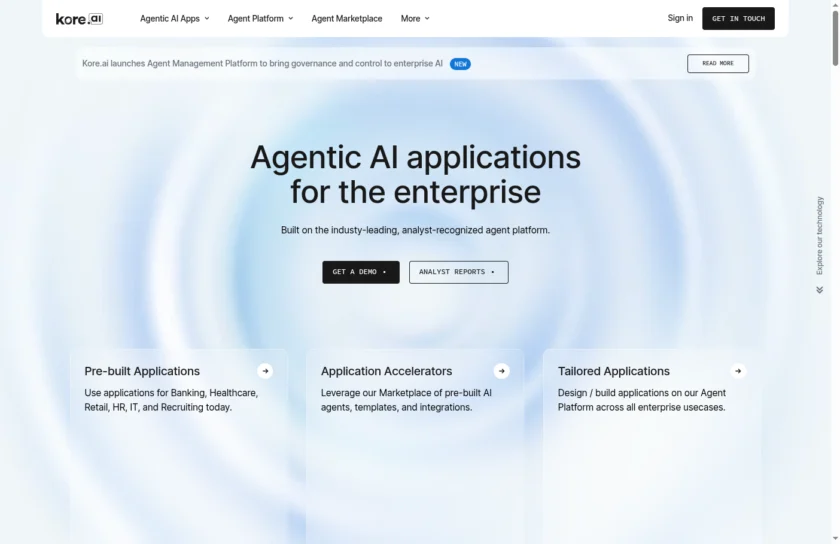The height and width of the screenshot is (544, 840).
Task: Select the Pre-built Applications heading
Action: click(142, 371)
